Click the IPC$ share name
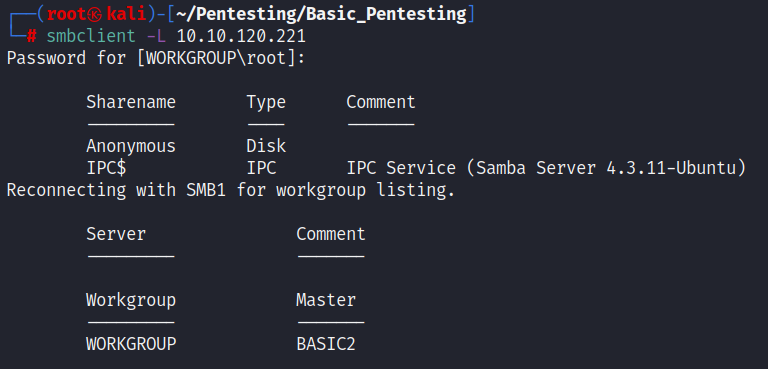This screenshot has height=369, width=768. 106,168
